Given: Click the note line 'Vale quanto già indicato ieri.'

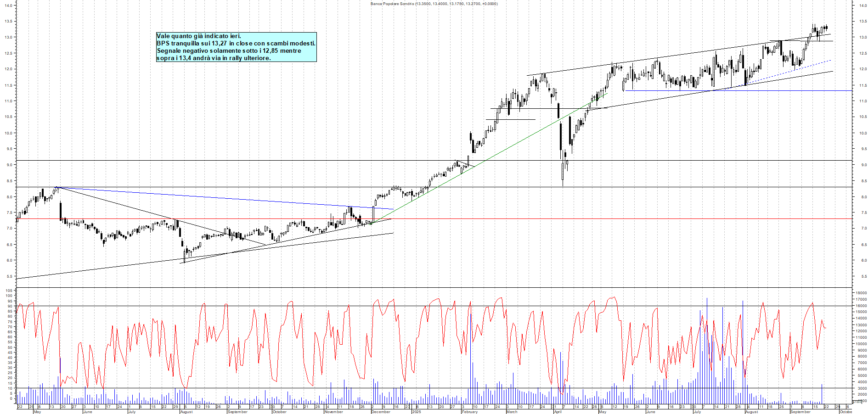Looking at the screenshot, I should [x=199, y=36].
